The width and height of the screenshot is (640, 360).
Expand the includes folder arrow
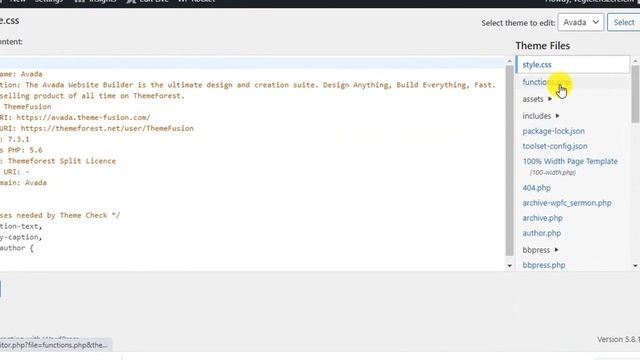tap(557, 116)
